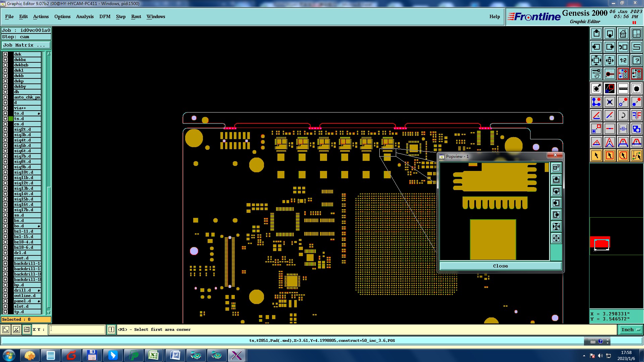Viewport: 644px width, 362px height.
Task: Select the ruler measure tool
Action: click(x=623, y=88)
